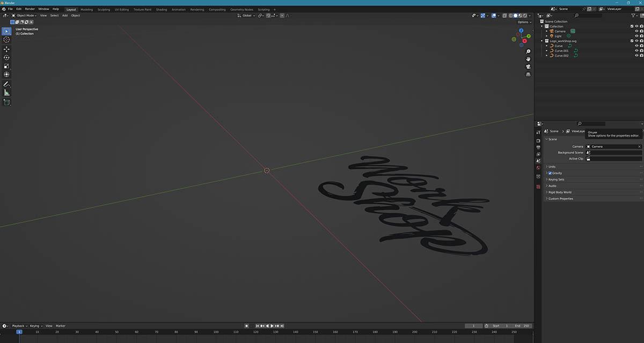Disable rendering for the Curve object
Screen dimensions: 644x343
pos(641,46)
